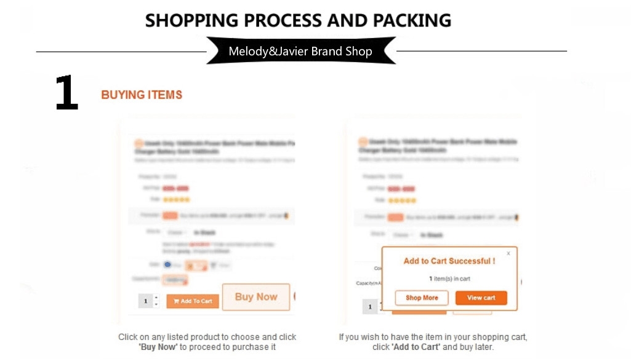Viewport: 631px width, 364px height.
Task: Click Shop More in the popup
Action: 422,298
